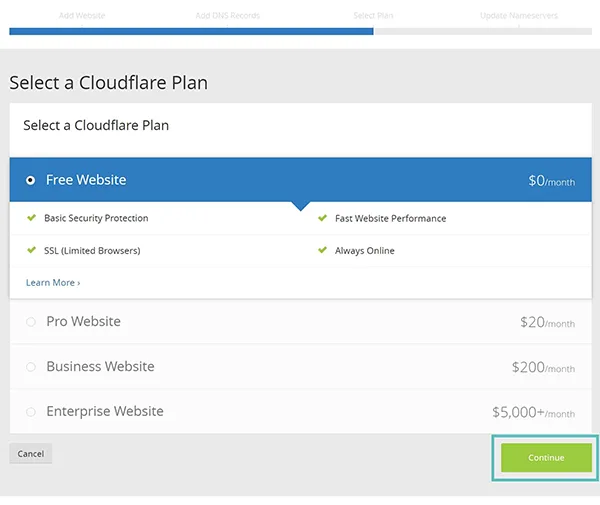
Task: Click the $5,000+/month price label
Action: (x=533, y=412)
